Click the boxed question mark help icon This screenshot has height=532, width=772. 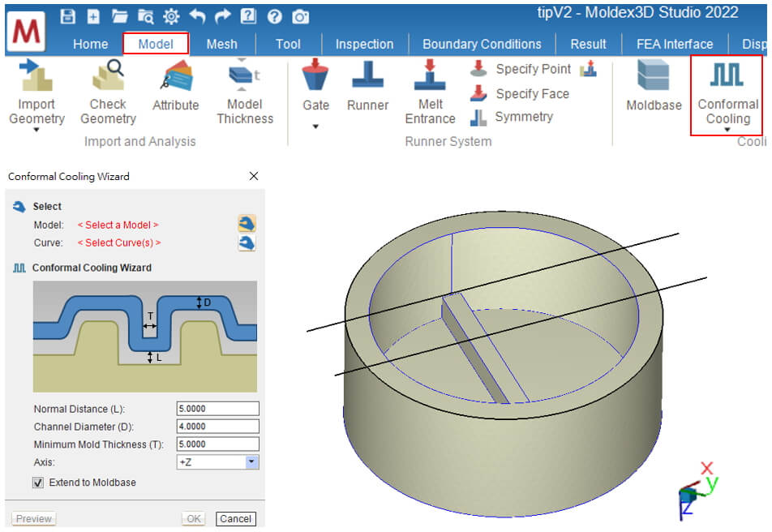point(249,16)
